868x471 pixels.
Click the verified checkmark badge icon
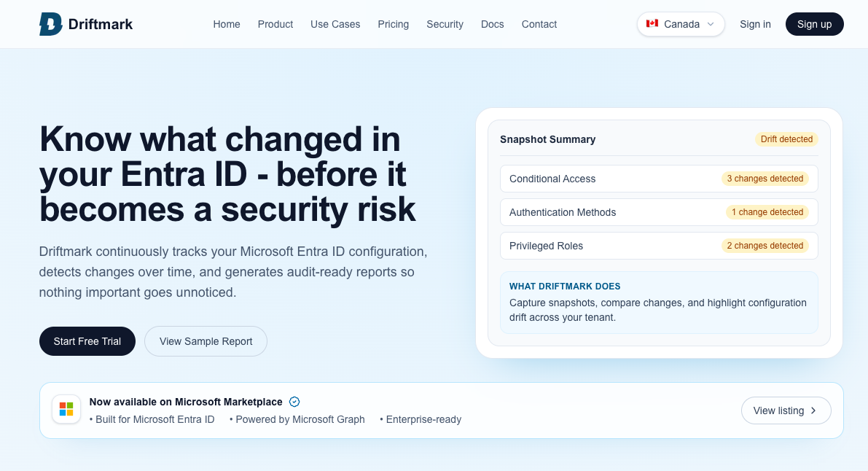(294, 402)
